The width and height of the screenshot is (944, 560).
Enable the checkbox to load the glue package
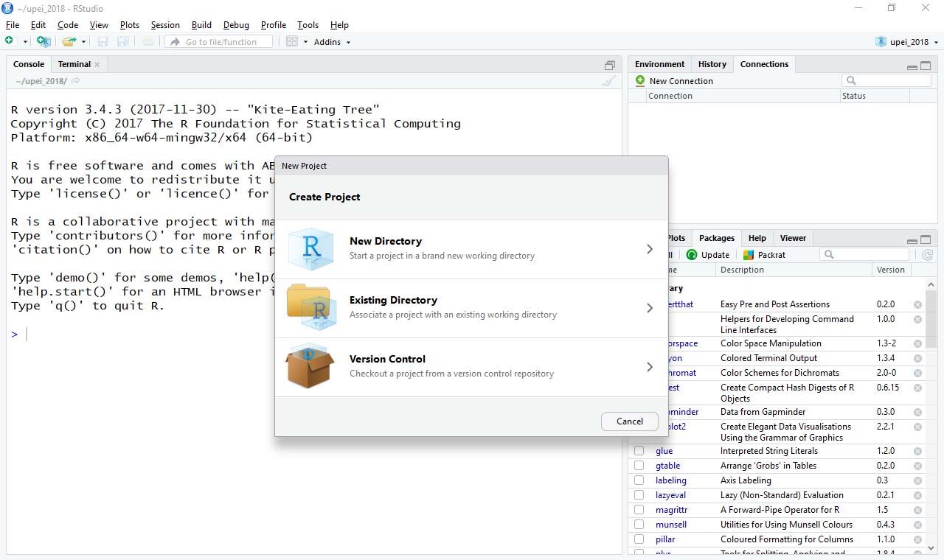(x=638, y=450)
